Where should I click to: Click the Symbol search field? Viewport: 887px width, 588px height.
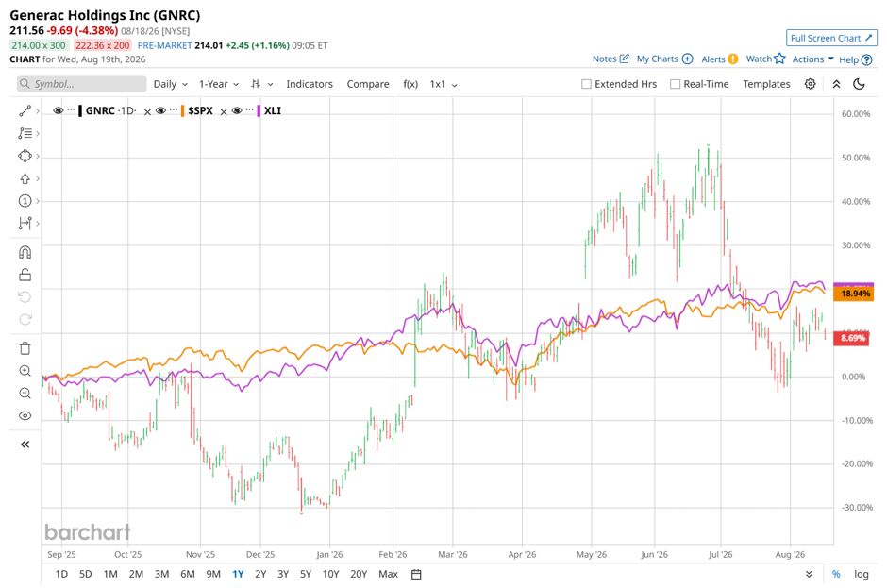tap(81, 84)
